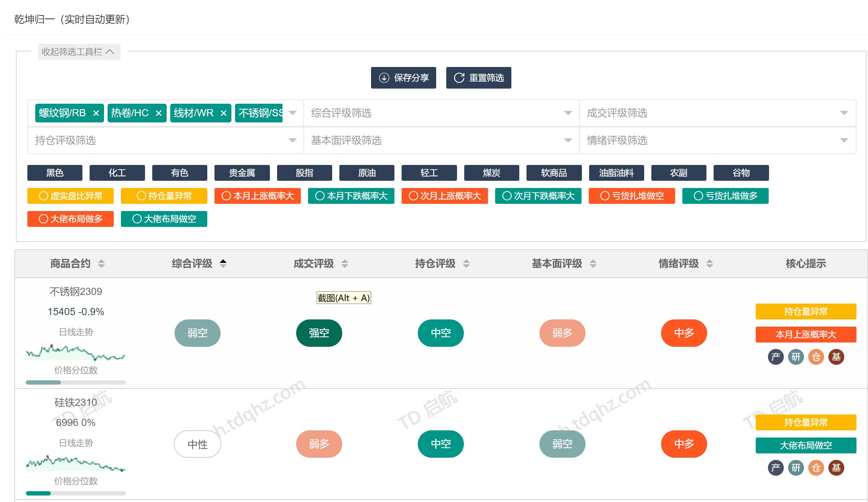
Task: Remove the 螺纹钢/RB filter tag
Action: (x=96, y=113)
